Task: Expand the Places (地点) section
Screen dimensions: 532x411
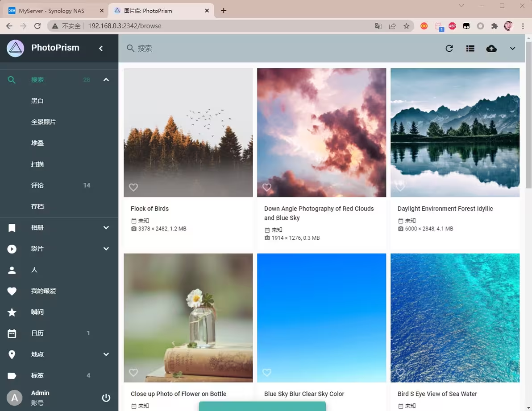Action: click(106, 354)
